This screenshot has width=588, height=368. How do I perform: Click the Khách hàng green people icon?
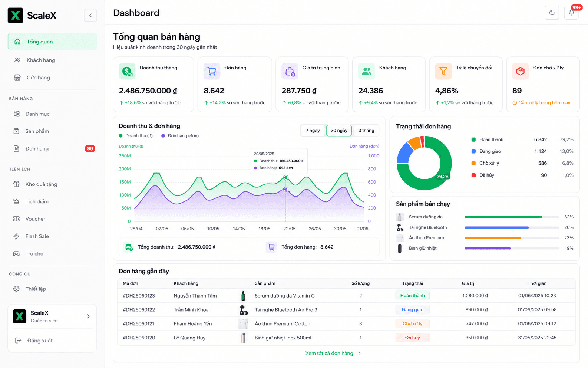[366, 71]
